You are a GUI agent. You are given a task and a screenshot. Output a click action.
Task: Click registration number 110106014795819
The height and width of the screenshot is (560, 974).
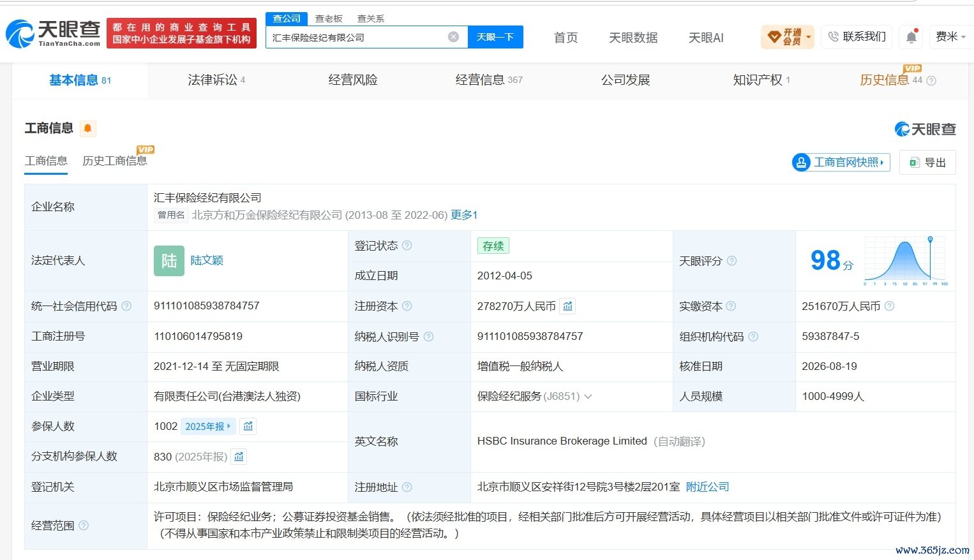point(198,336)
